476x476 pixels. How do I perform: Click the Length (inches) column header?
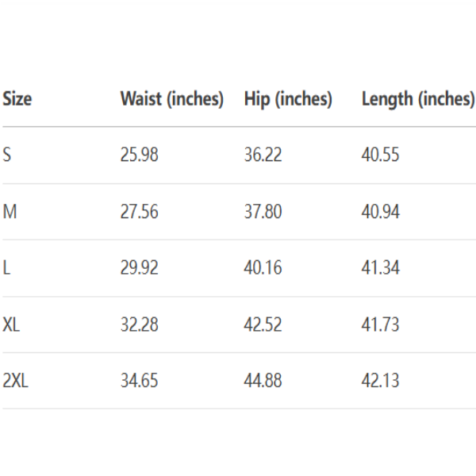(x=417, y=99)
